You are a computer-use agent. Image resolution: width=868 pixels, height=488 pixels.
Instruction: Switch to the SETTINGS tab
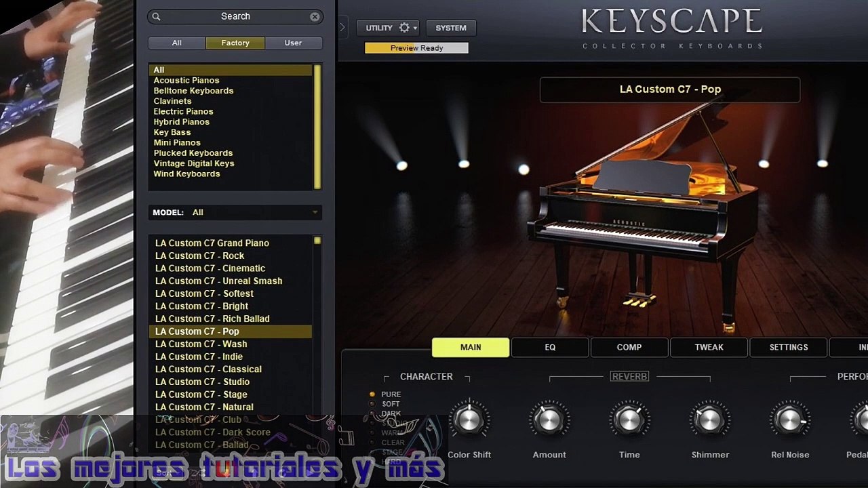click(788, 347)
